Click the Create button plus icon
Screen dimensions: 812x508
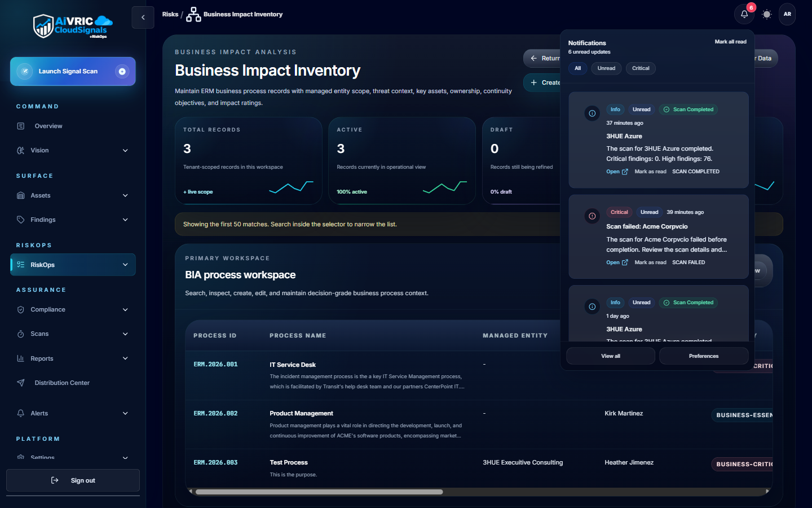tap(533, 82)
